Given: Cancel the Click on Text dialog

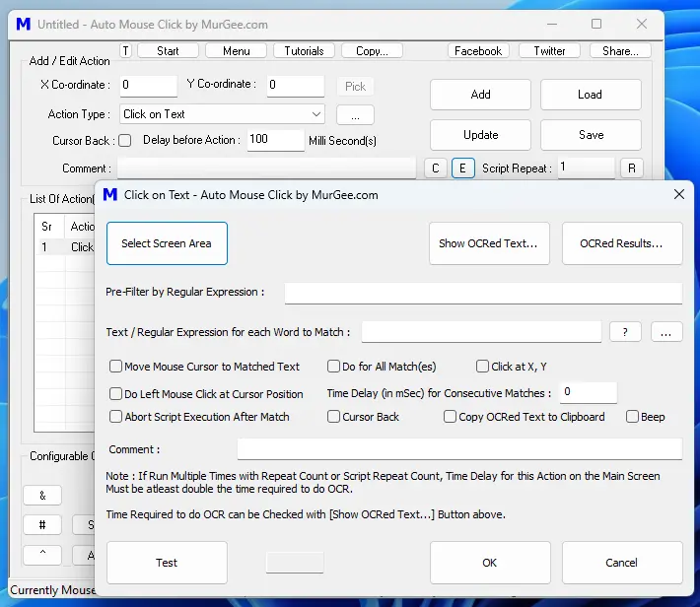Looking at the screenshot, I should (x=622, y=563).
